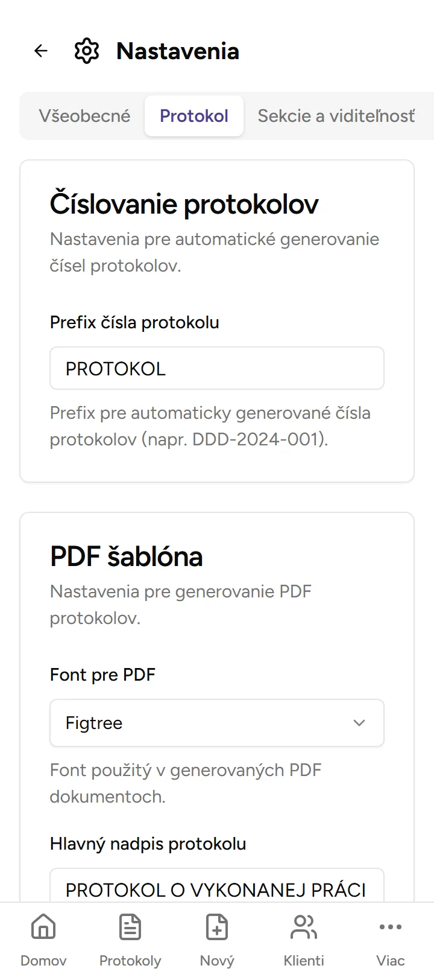Open the Sekcie a viditeľnosť tab
The width and height of the screenshot is (434, 980).
(336, 115)
